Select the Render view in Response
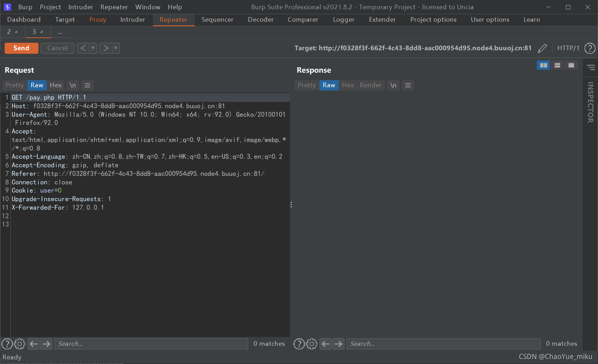Image resolution: width=598 pixels, height=364 pixels. point(370,85)
